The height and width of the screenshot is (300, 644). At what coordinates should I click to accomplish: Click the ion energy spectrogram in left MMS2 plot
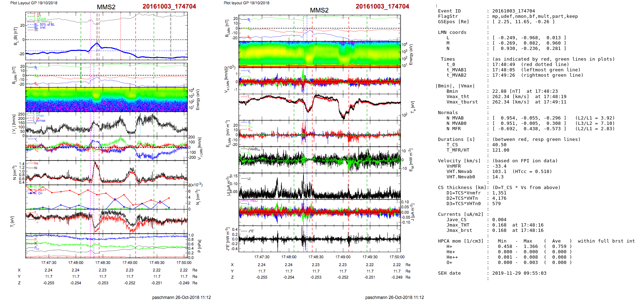106,100
